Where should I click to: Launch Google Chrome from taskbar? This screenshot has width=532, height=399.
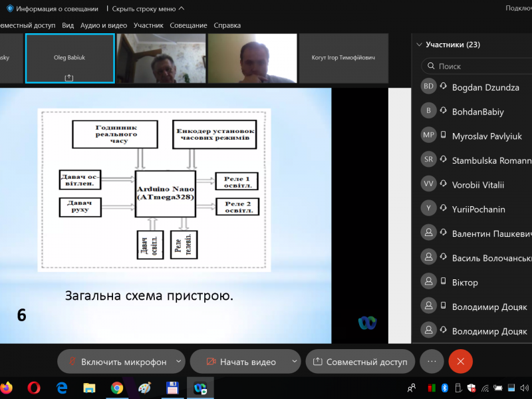tap(117, 387)
